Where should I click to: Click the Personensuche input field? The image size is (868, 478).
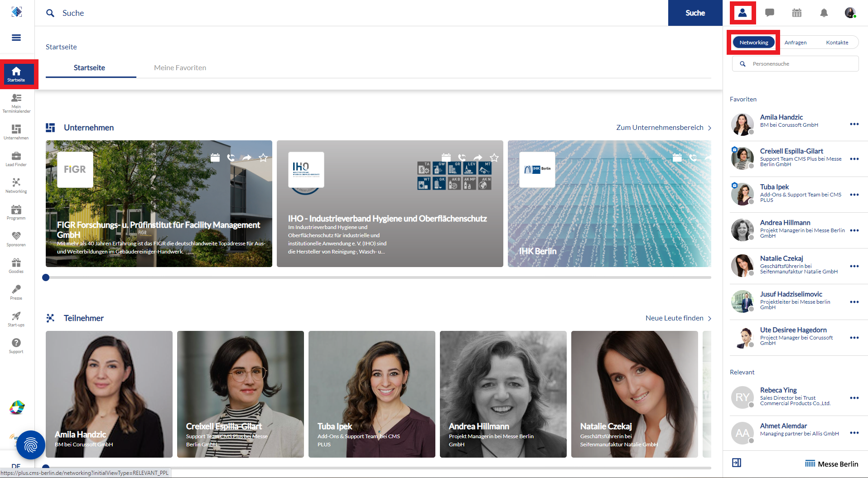796,64
